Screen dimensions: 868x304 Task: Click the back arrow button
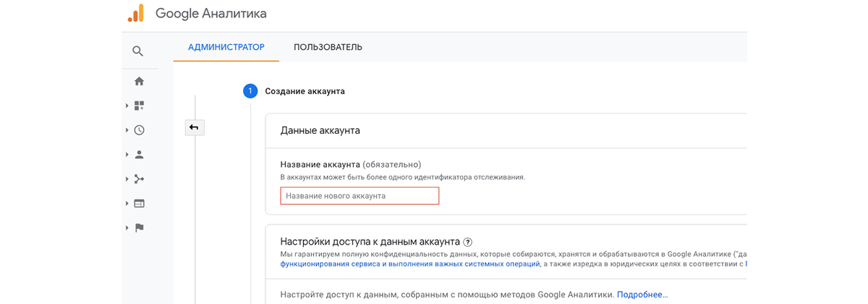click(x=195, y=127)
